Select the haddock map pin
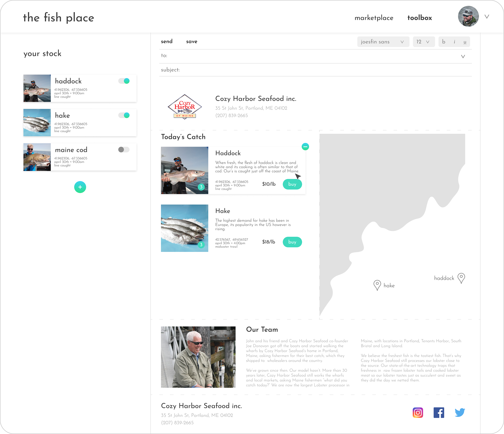Image resolution: width=504 pixels, height=434 pixels. tap(461, 278)
